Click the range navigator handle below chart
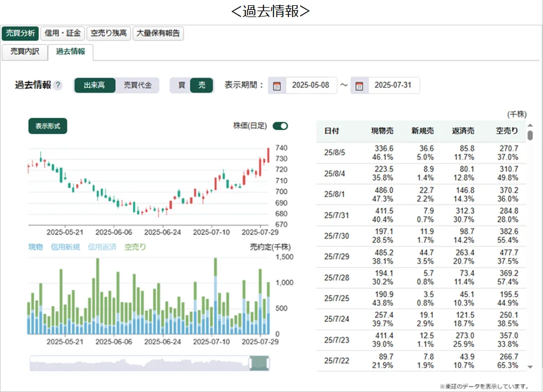 point(259,363)
